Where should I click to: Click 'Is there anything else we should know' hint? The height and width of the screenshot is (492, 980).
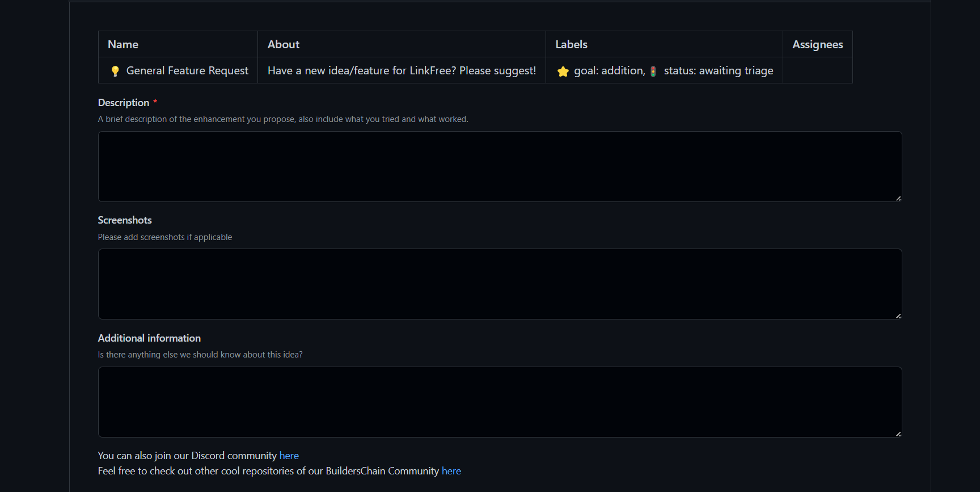tap(200, 355)
